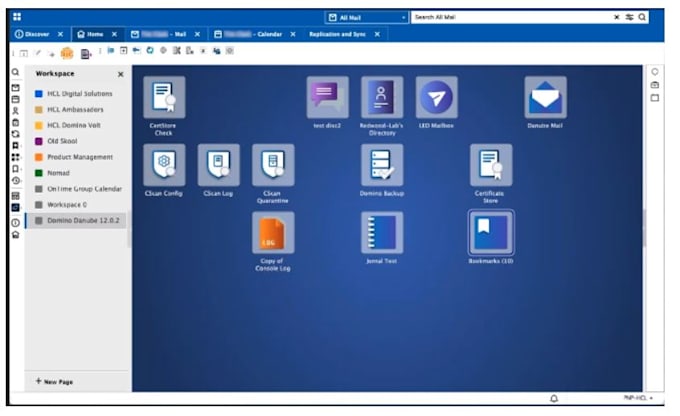The width and height of the screenshot is (680, 416).
Task: Click the notification bell in status bar
Action: [554, 398]
